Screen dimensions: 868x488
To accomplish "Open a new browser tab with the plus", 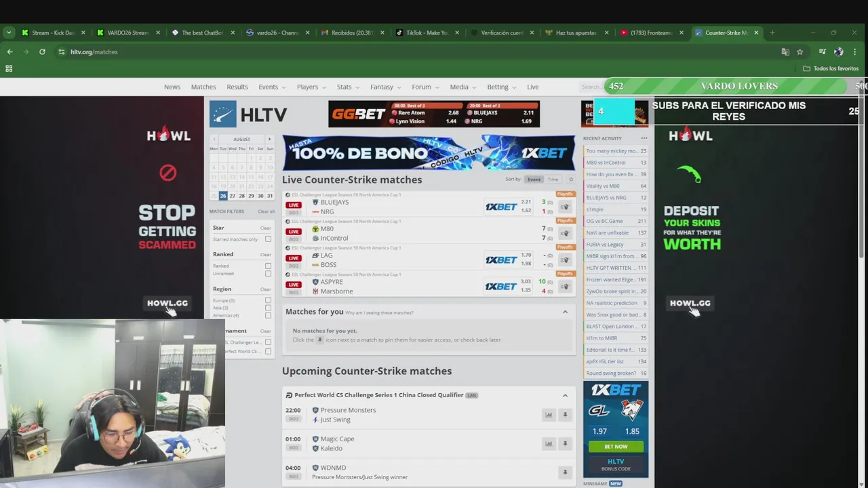I will [772, 33].
